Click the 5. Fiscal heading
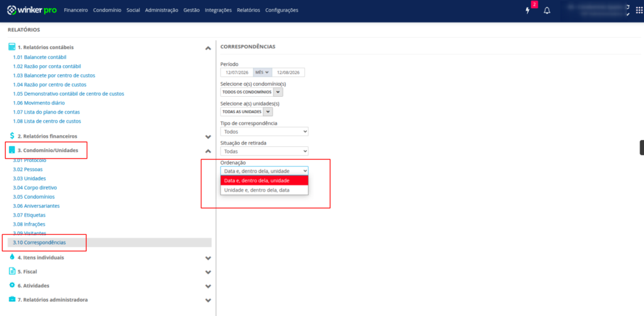The width and height of the screenshot is (644, 316). (x=28, y=271)
